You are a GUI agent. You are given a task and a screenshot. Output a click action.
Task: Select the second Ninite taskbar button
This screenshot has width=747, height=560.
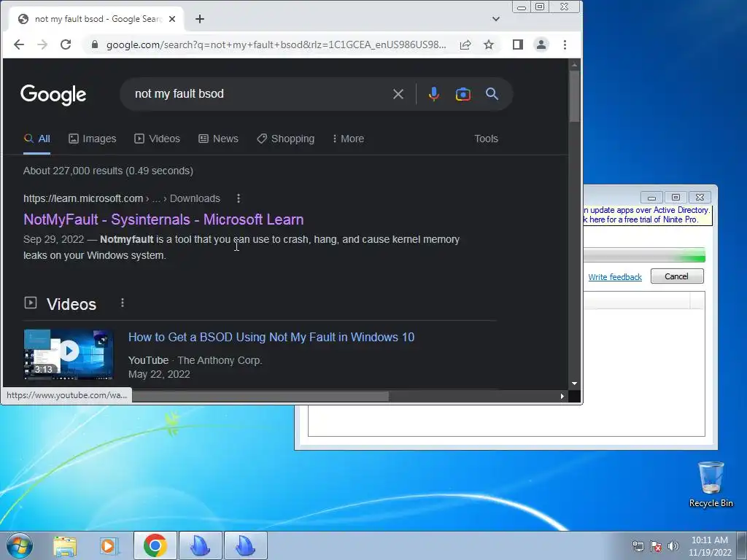(246, 545)
